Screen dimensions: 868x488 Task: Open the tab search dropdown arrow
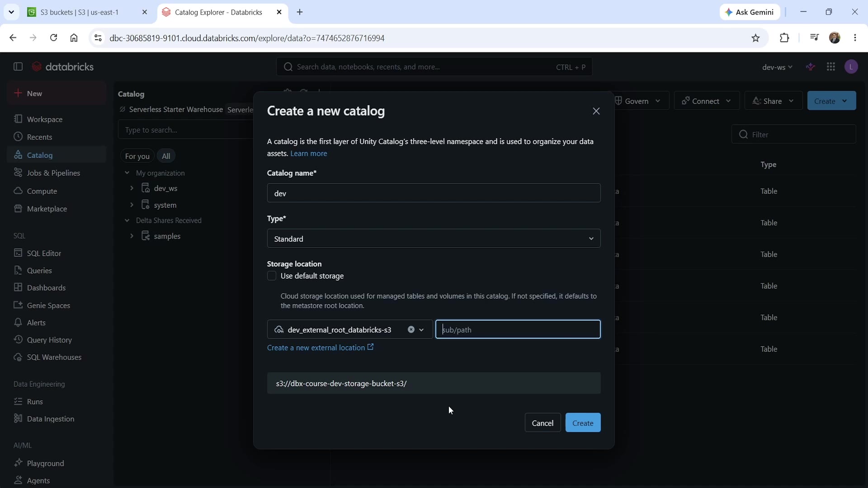(x=11, y=12)
